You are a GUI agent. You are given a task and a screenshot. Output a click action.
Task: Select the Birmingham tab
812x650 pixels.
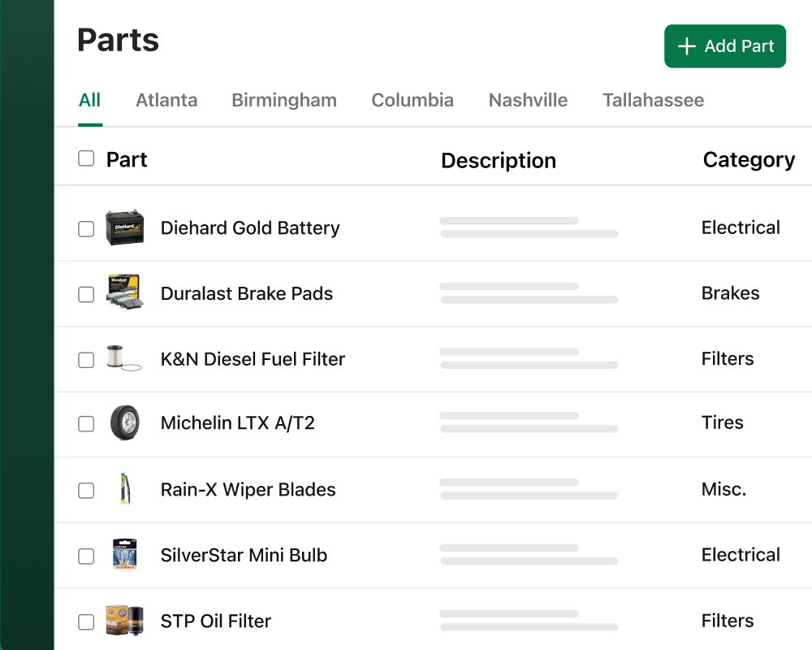[284, 100]
